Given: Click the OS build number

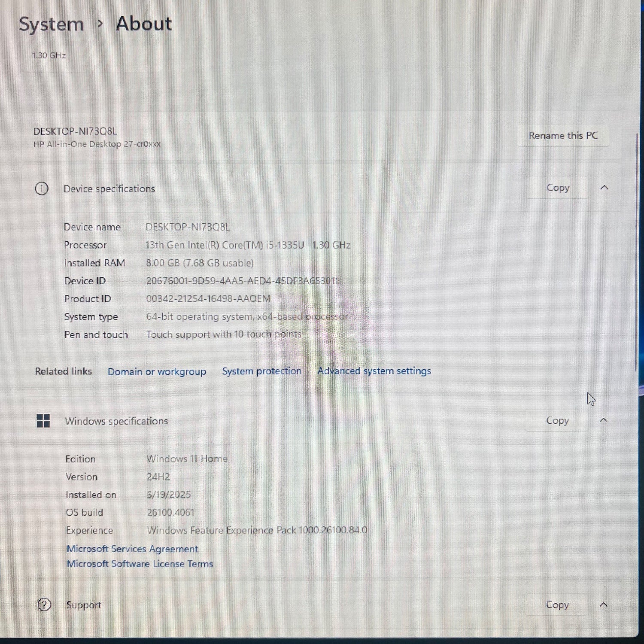Looking at the screenshot, I should point(170,512).
